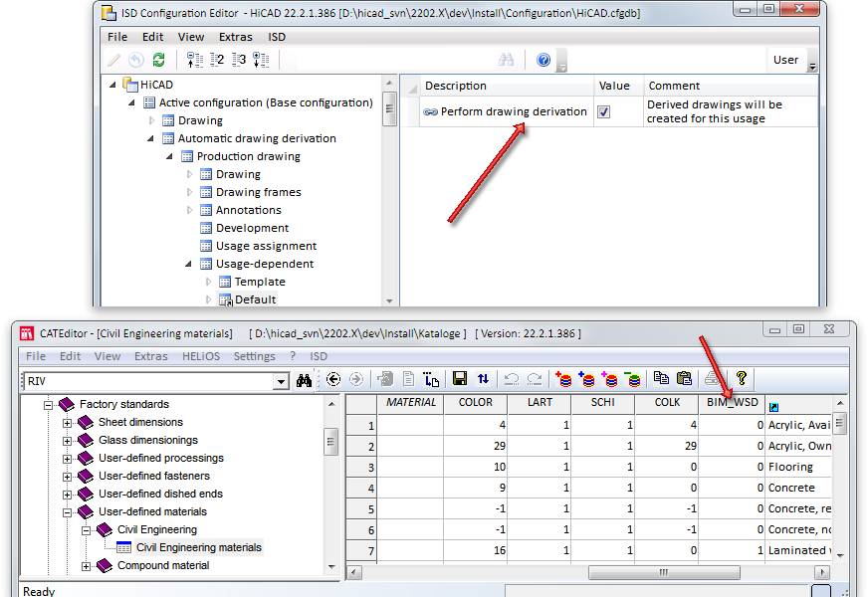Image resolution: width=868 pixels, height=597 pixels.
Task: Open the Extras menu in ISD Configuration Editor
Action: click(237, 37)
